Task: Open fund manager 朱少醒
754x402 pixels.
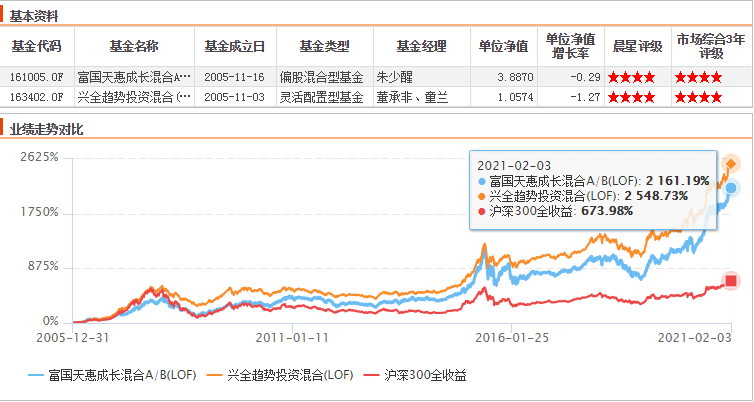Action: pos(395,77)
